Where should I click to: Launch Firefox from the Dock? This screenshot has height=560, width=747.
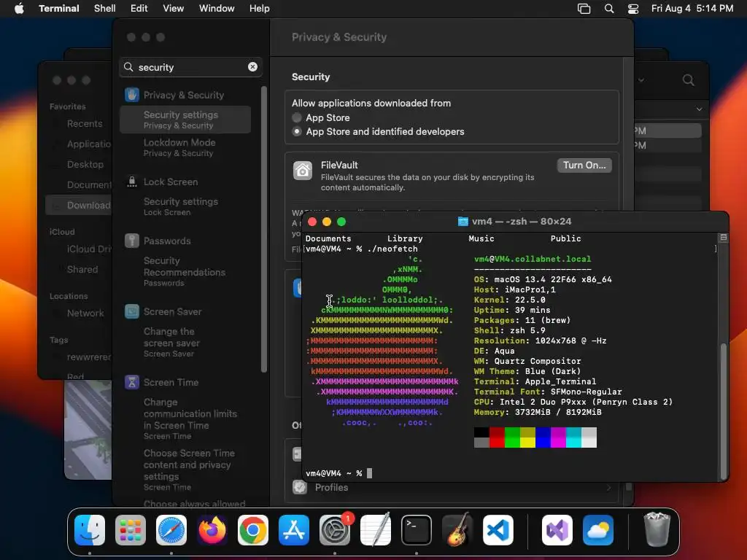(x=212, y=530)
